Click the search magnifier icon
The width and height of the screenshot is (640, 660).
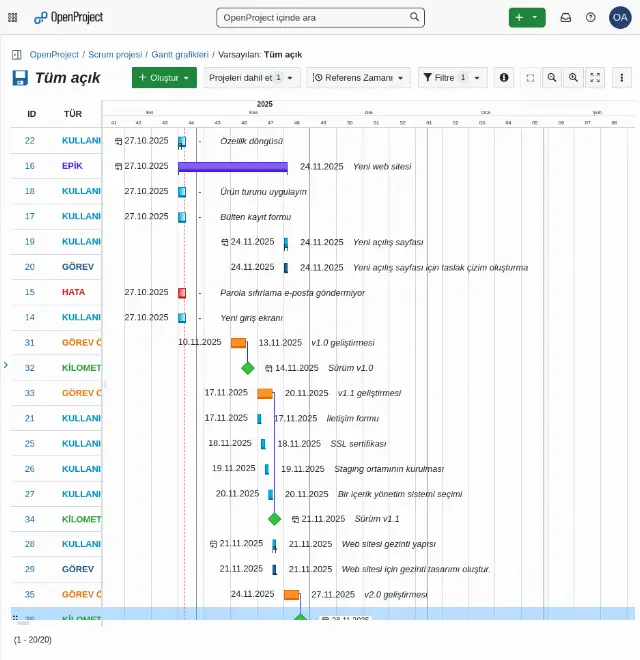(x=414, y=17)
